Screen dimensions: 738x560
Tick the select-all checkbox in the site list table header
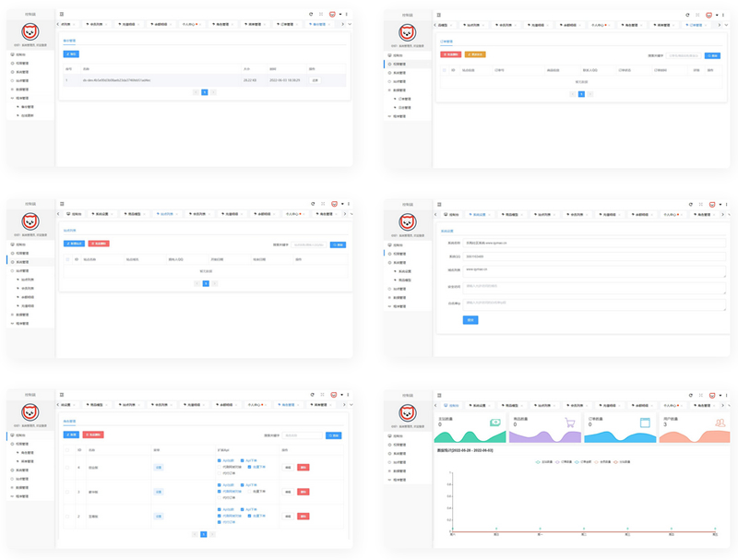[66, 259]
